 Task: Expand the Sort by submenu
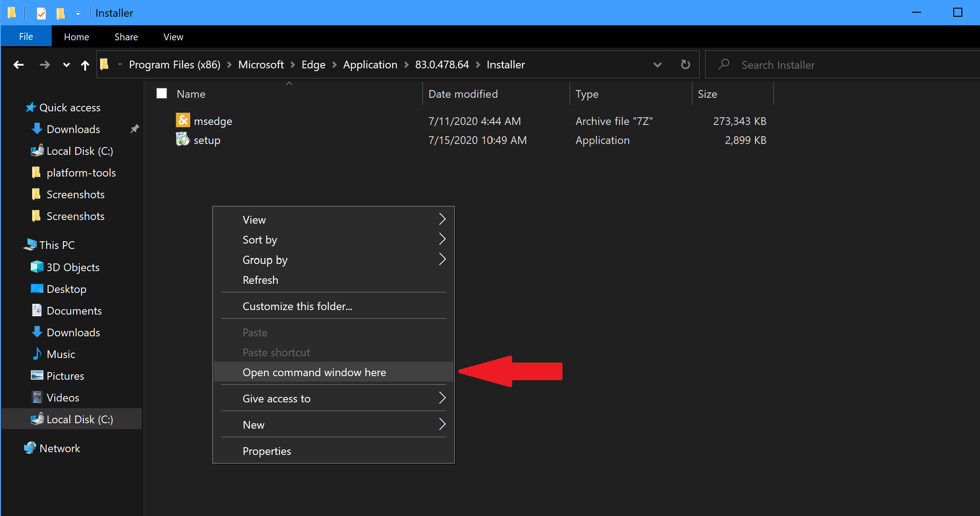coord(334,239)
